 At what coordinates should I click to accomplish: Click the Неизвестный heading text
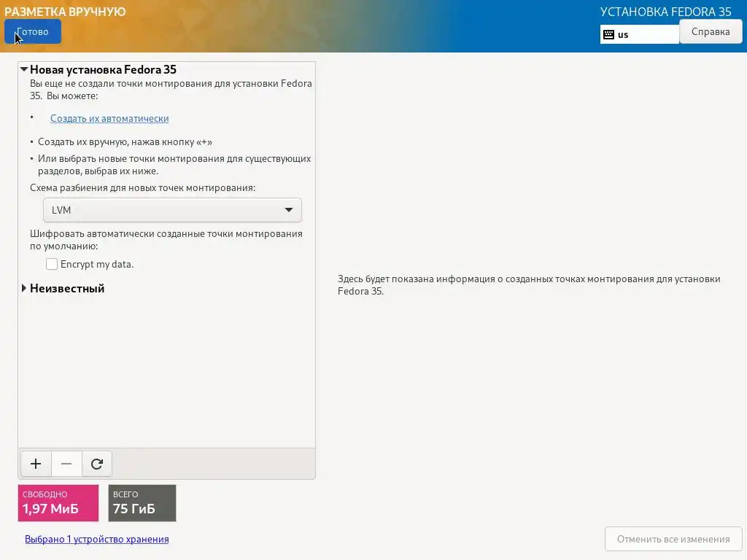[67, 288]
